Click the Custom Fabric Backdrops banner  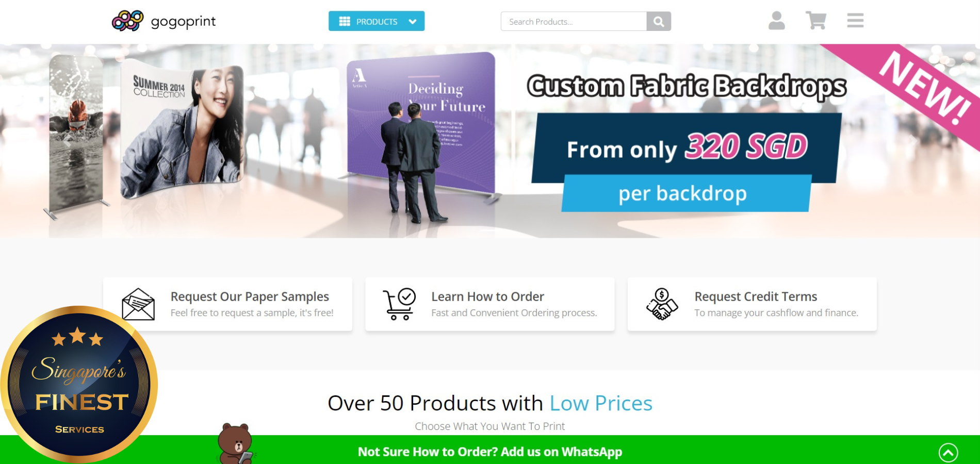490,141
